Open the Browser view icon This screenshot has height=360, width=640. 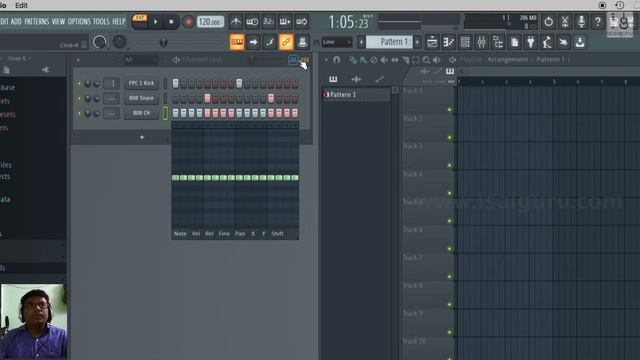click(x=498, y=42)
